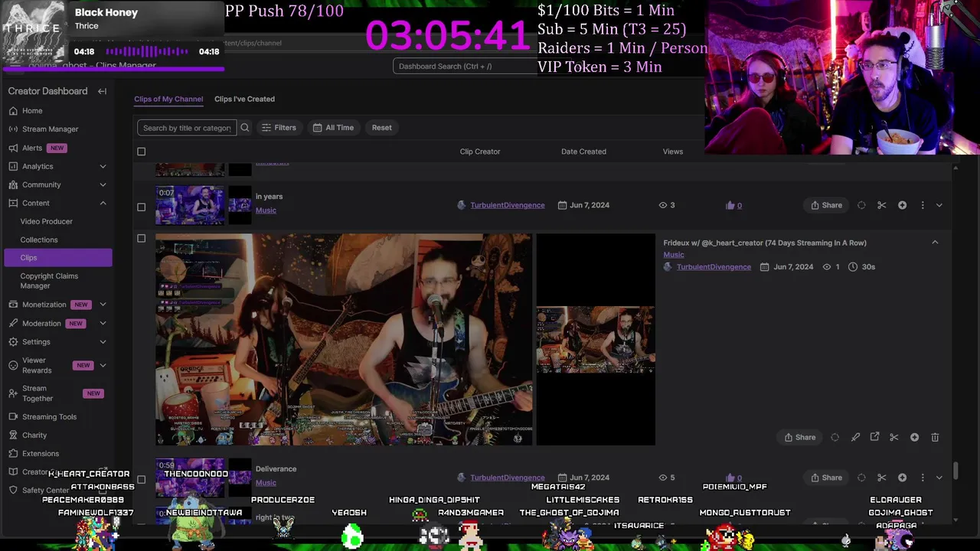Click scissors icon in Deliverance row

point(882,478)
